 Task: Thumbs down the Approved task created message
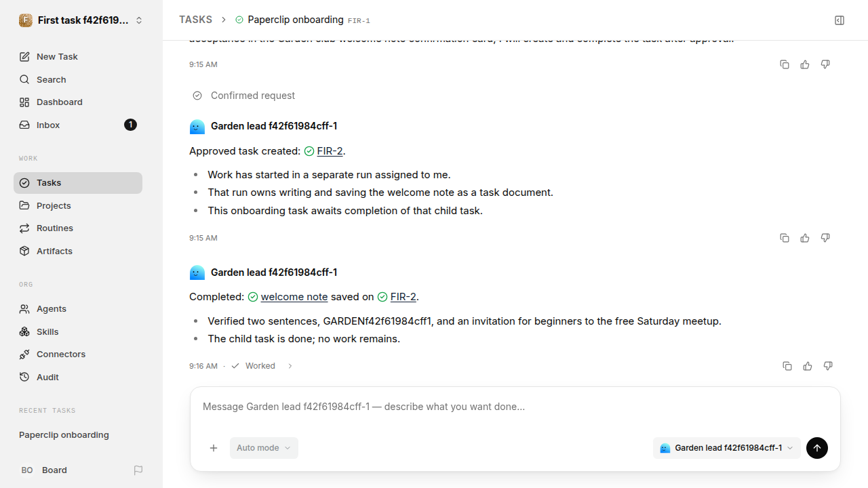tap(825, 238)
